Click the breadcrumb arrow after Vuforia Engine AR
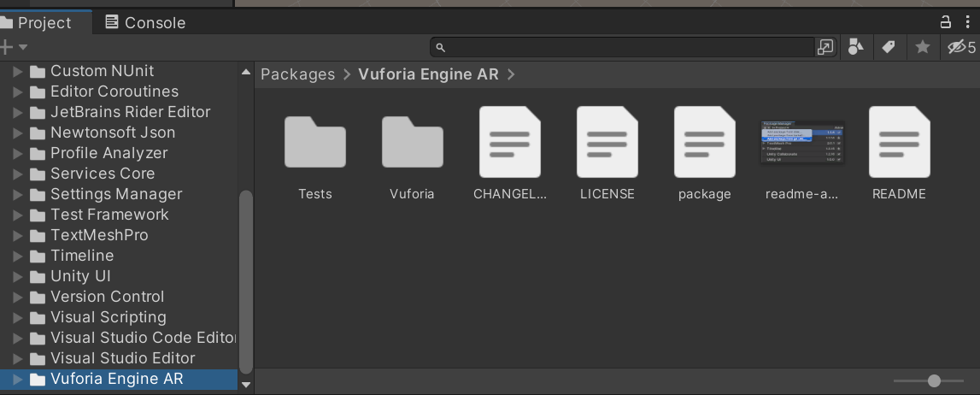Screen dimensions: 980x395 point(511,74)
